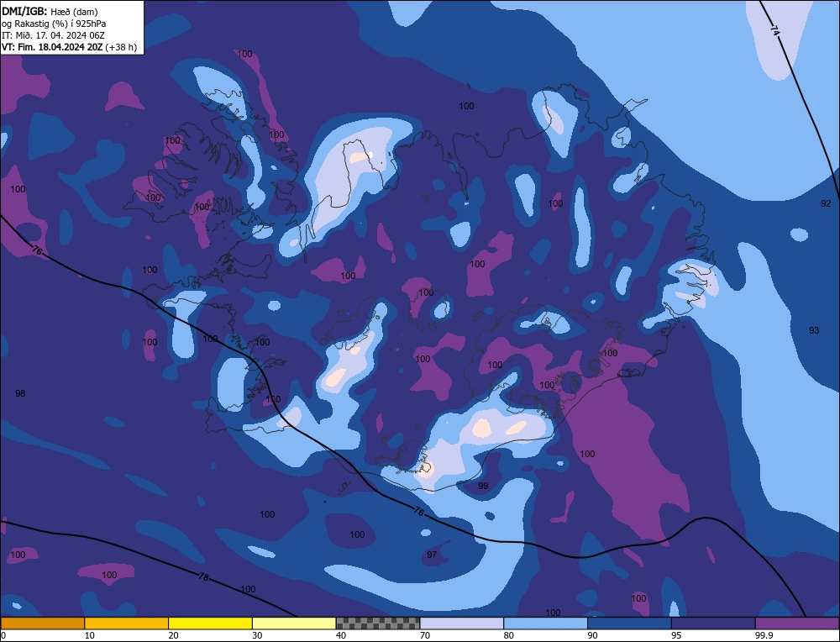840x642 pixels.
Task: Click the orange 10–20 legend swatch
Action: pyautogui.click(x=127, y=624)
